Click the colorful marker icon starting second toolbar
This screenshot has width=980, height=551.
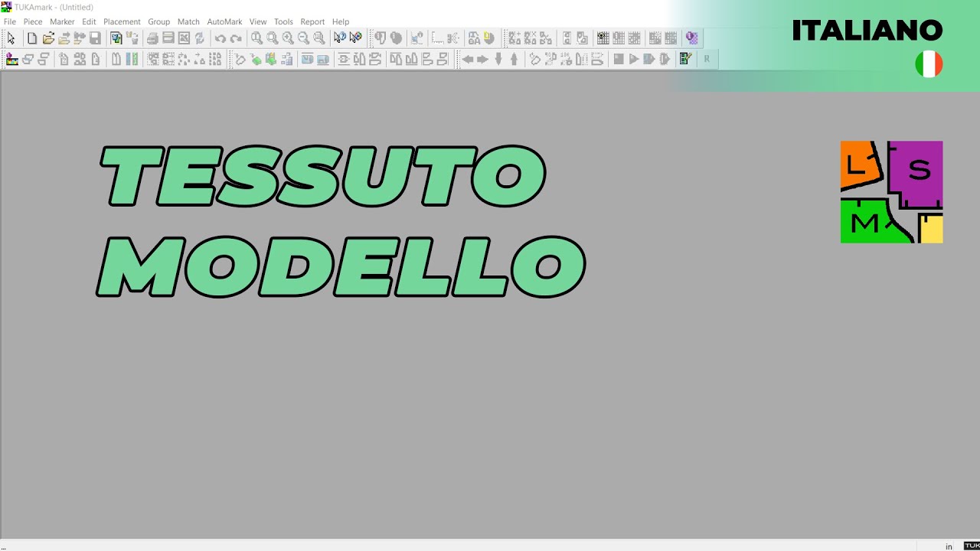pyautogui.click(x=12, y=59)
